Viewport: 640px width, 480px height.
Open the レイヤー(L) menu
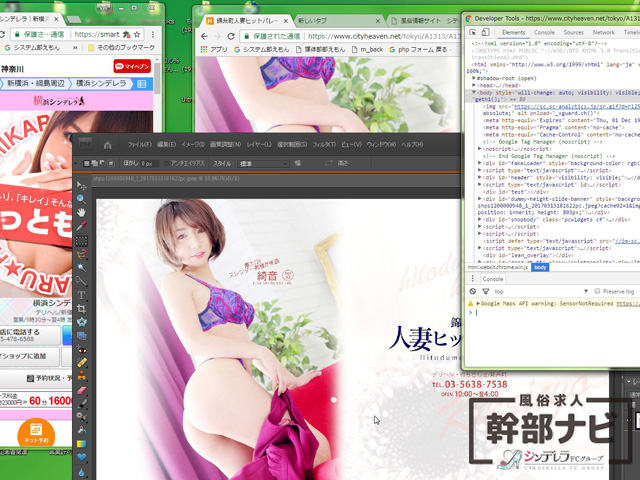[258, 144]
